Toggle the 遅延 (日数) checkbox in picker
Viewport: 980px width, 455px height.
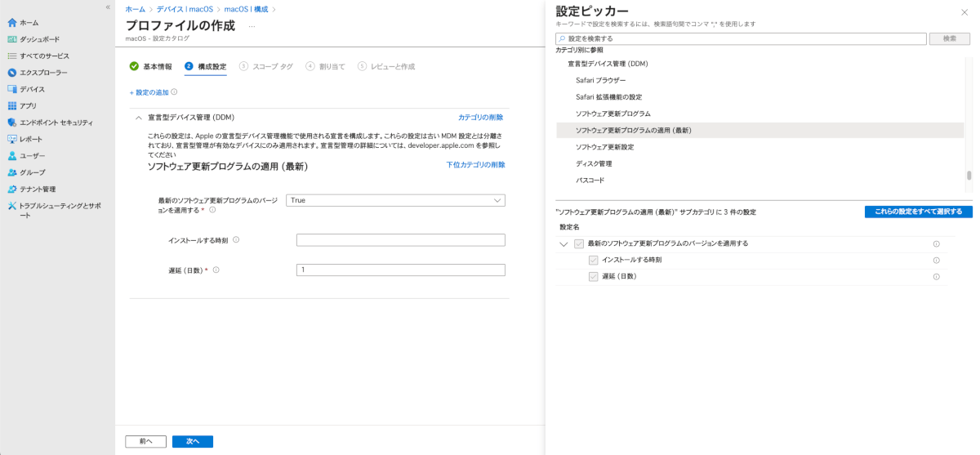[x=594, y=276]
